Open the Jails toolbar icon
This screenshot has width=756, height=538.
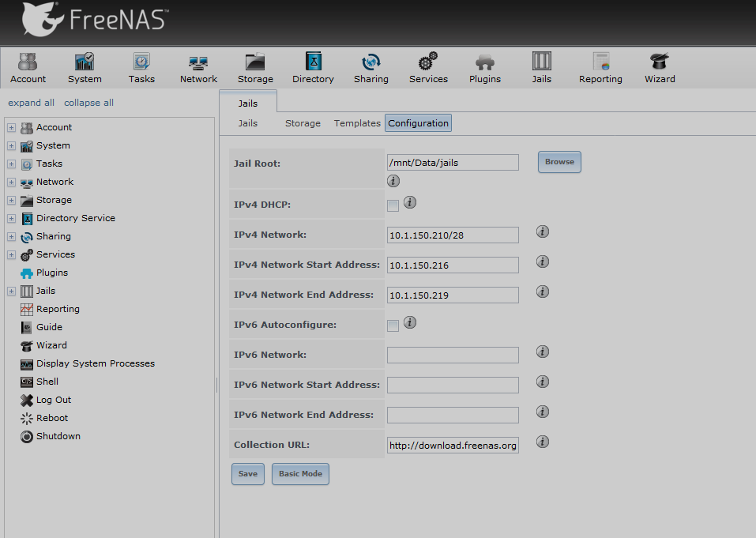(541, 68)
